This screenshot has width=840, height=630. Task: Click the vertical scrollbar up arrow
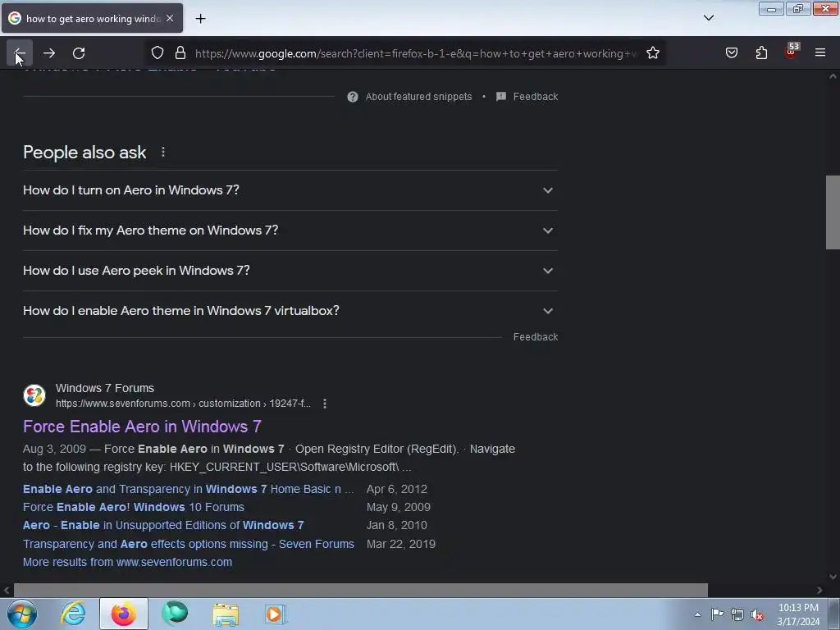click(833, 76)
